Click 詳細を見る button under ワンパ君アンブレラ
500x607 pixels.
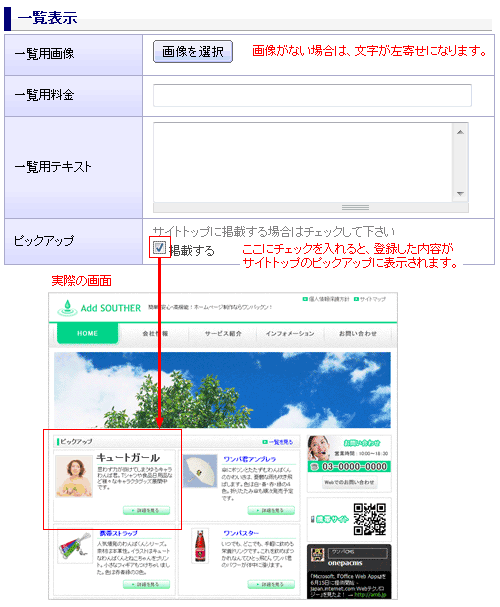pyautogui.click(x=271, y=511)
